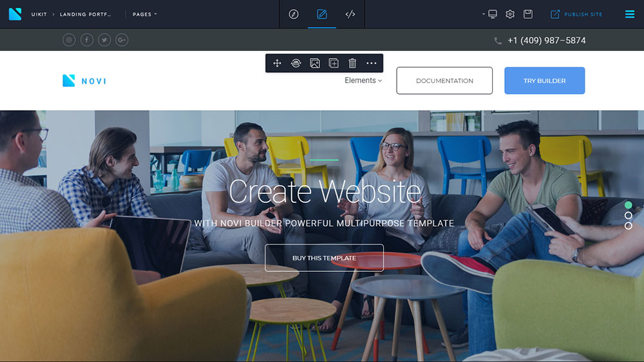This screenshot has height=362, width=644.
Task: Open the hamburger menu
Action: [x=630, y=14]
